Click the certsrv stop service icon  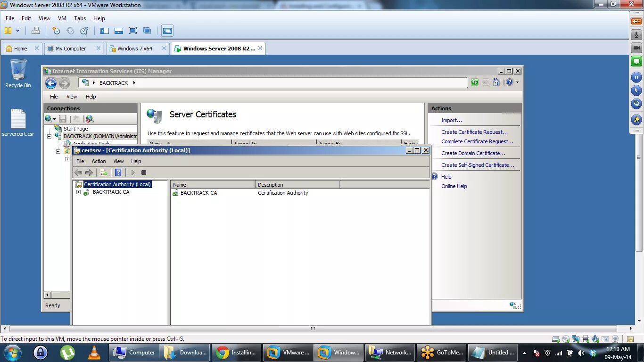[x=144, y=173]
